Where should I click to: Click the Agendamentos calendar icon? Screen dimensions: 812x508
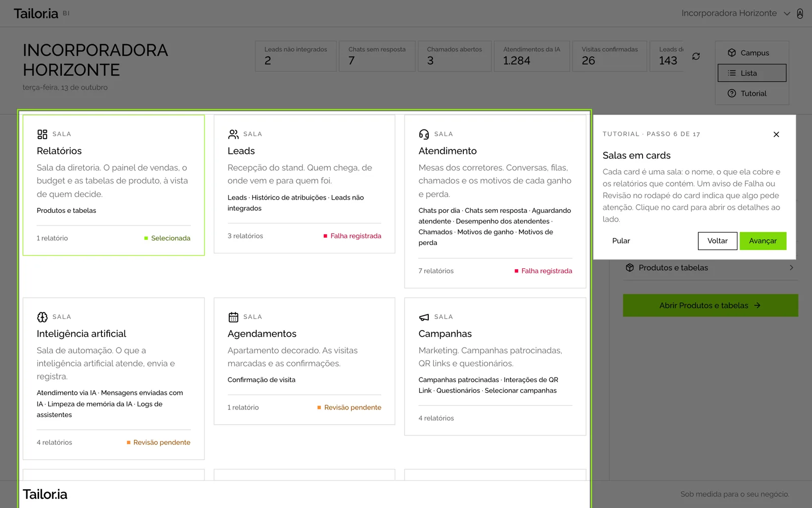pyautogui.click(x=233, y=317)
